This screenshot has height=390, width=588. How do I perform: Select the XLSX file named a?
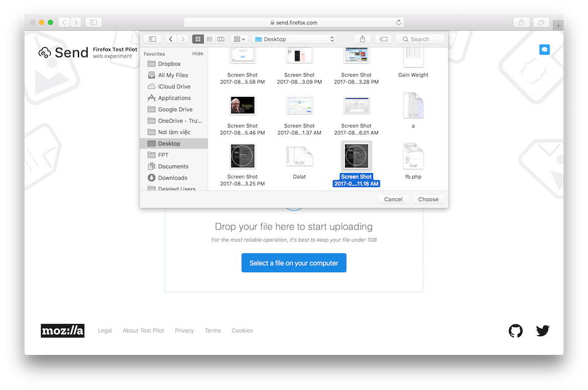tap(413, 110)
